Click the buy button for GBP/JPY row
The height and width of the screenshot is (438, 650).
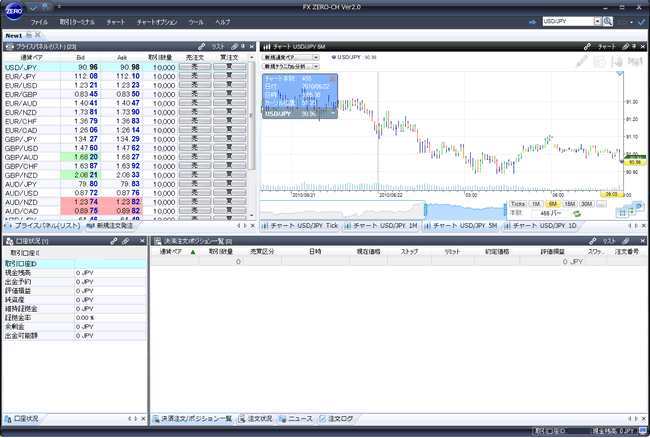point(229,139)
